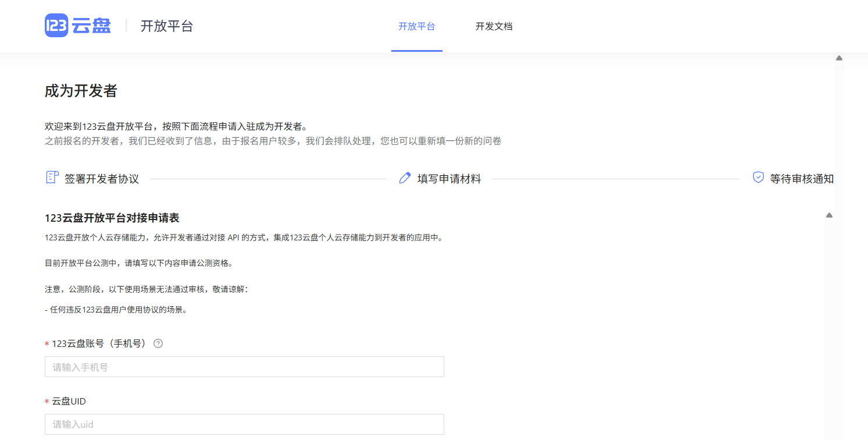Click the 签署开发者协议 document icon
The width and height of the screenshot is (868, 440).
click(x=52, y=178)
